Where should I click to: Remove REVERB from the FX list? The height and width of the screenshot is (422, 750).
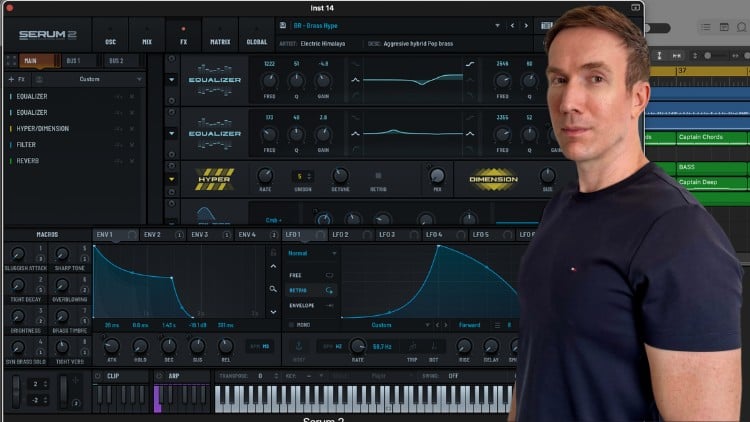click(132, 161)
